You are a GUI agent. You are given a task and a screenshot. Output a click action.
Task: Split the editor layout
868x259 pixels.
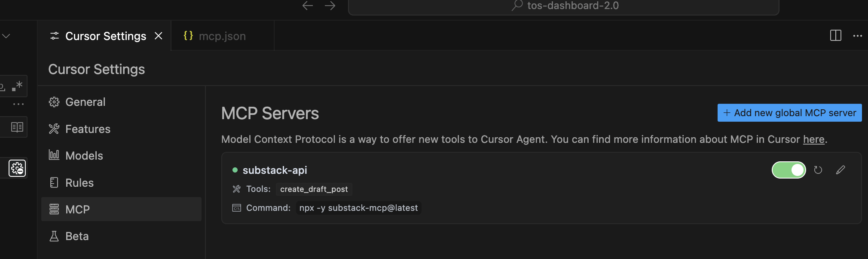[x=836, y=36]
